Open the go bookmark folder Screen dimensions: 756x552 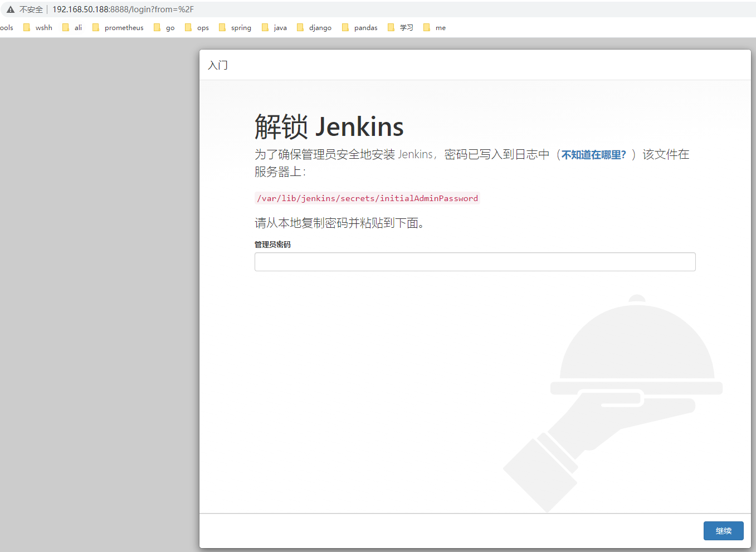point(164,27)
